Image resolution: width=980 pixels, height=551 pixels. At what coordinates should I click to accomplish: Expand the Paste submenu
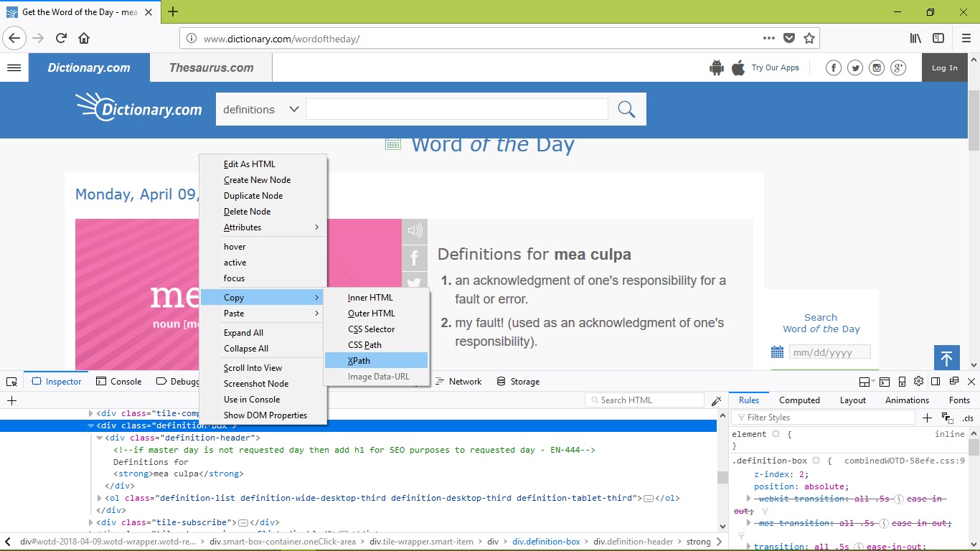pos(263,314)
